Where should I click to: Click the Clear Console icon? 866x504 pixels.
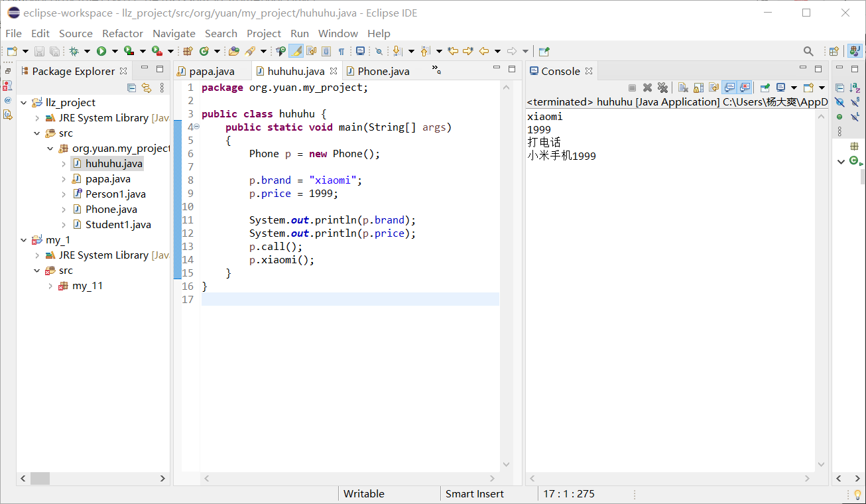coord(683,88)
